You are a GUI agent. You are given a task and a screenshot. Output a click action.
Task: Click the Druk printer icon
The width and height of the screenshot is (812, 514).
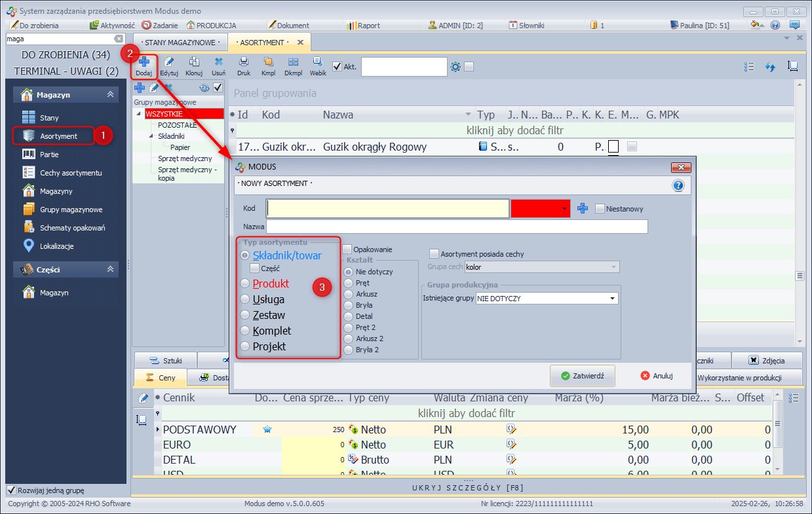click(x=244, y=66)
